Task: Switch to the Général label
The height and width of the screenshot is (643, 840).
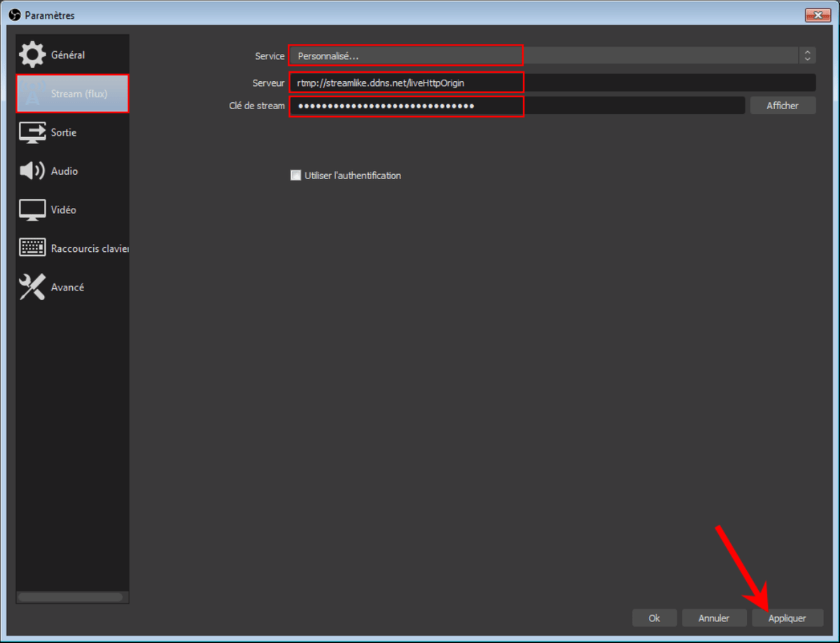Action: [x=68, y=55]
